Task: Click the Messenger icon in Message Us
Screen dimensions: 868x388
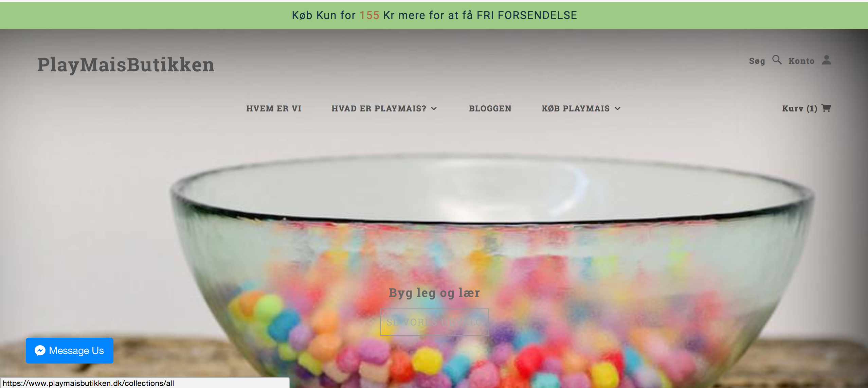Action: click(x=40, y=351)
